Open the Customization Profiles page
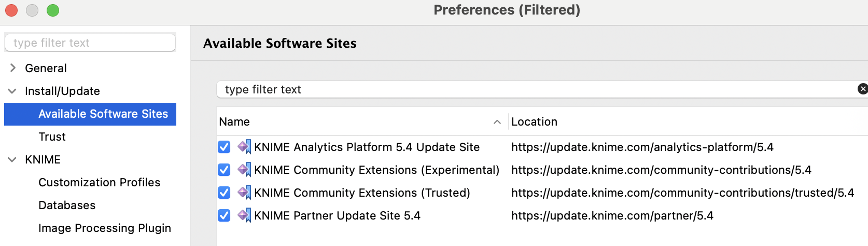 [x=99, y=182]
